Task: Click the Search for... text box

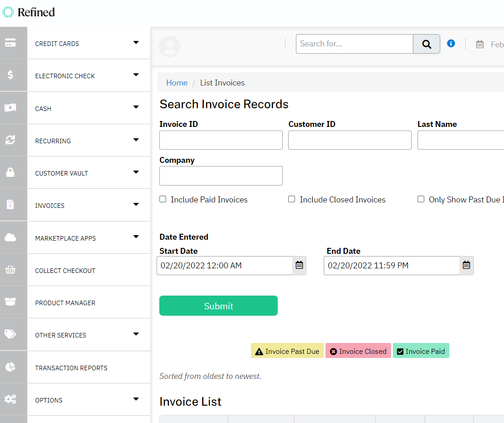Action: pyautogui.click(x=355, y=44)
